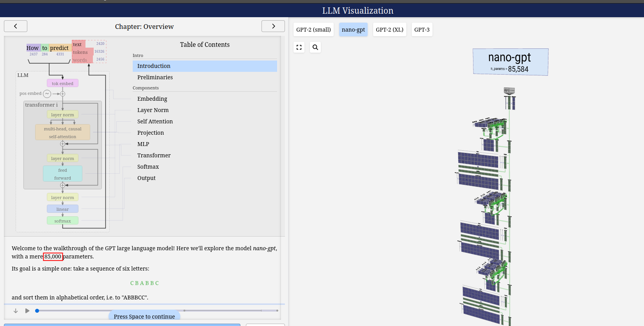Viewport: 644px width, 326px height.
Task: Select the GPT-2 (XL) model
Action: click(390, 30)
